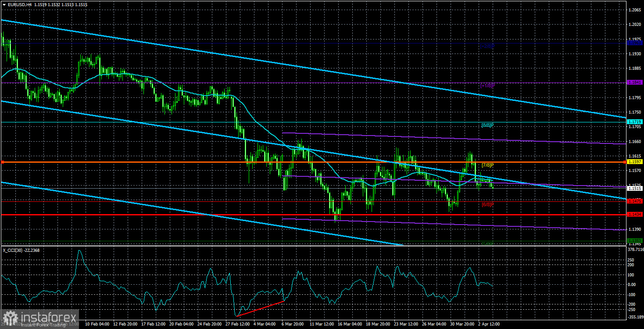Click the 378.7116 CCI scale value
This screenshot has width=644, height=329.
pyautogui.click(x=636, y=249)
